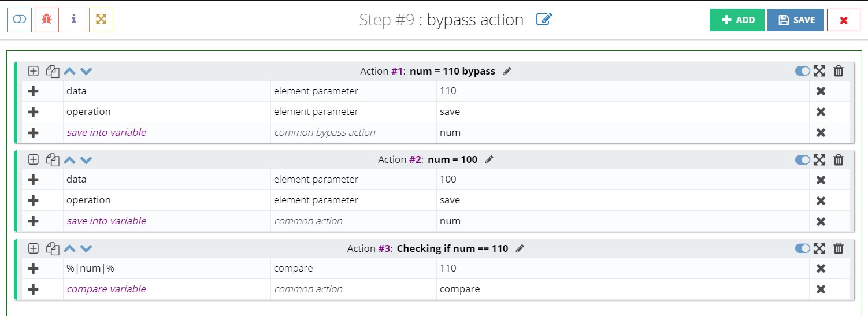Delete Action #1 with trash icon
The height and width of the screenshot is (316, 868).
[839, 71]
